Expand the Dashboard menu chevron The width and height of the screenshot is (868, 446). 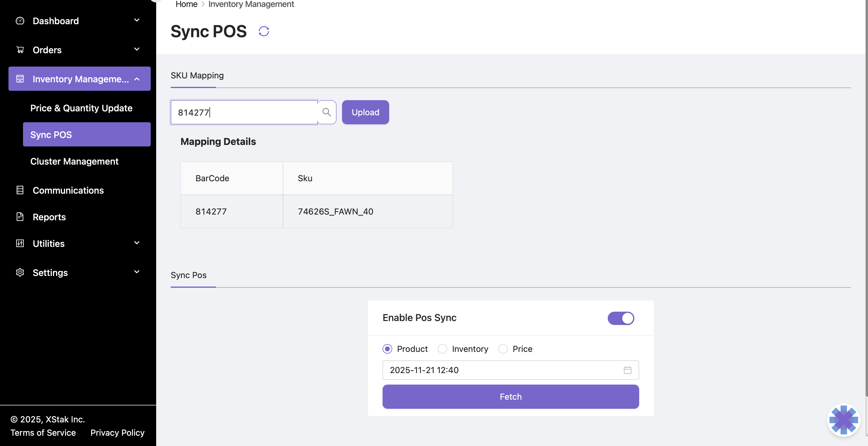click(137, 20)
